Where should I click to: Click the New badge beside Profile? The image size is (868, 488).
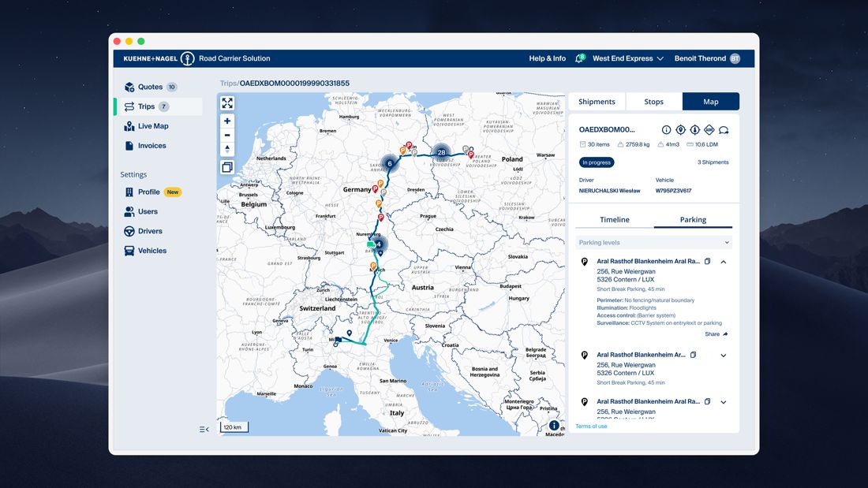point(173,192)
